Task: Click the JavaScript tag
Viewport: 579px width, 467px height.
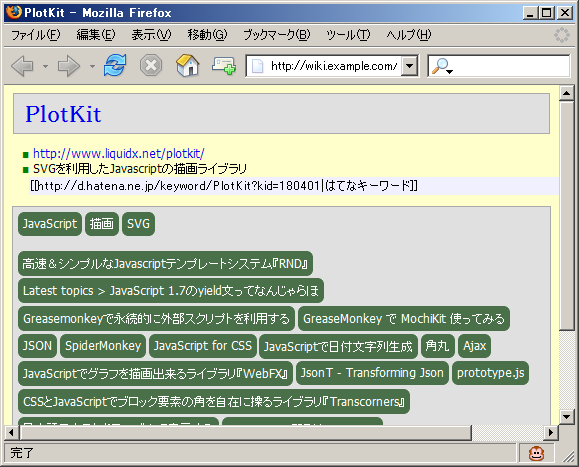Action: 50,224
